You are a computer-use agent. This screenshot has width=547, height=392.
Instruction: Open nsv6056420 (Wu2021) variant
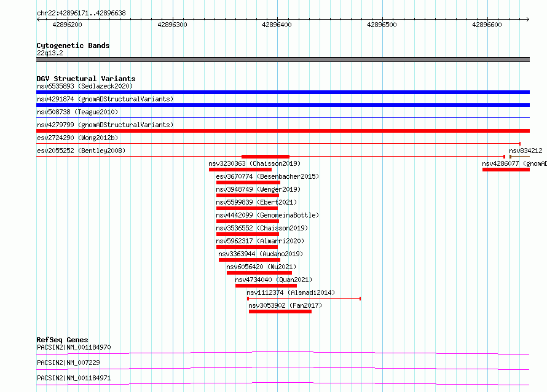tap(261, 267)
